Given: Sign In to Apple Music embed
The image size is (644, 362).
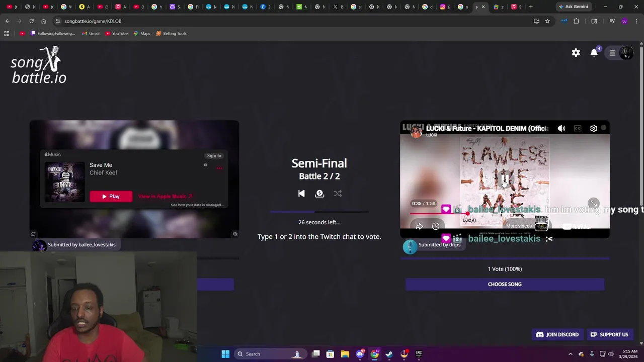Looking at the screenshot, I should tap(214, 155).
